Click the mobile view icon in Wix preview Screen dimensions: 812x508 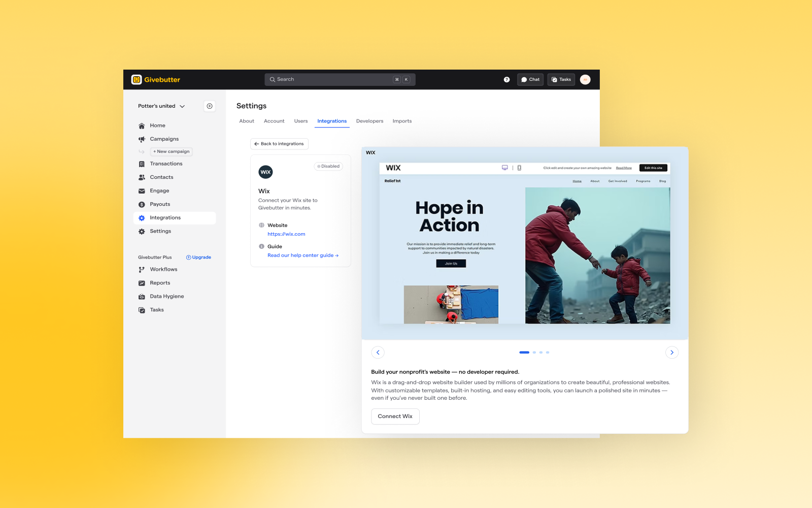pyautogui.click(x=519, y=168)
